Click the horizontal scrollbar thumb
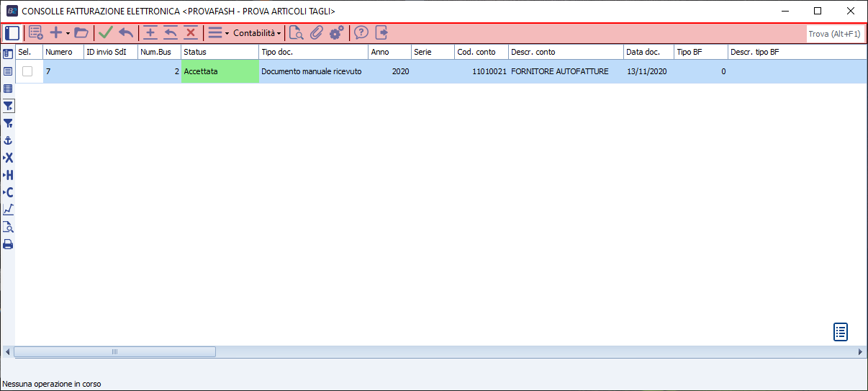Image resolution: width=868 pixels, height=391 pixels. pos(114,351)
